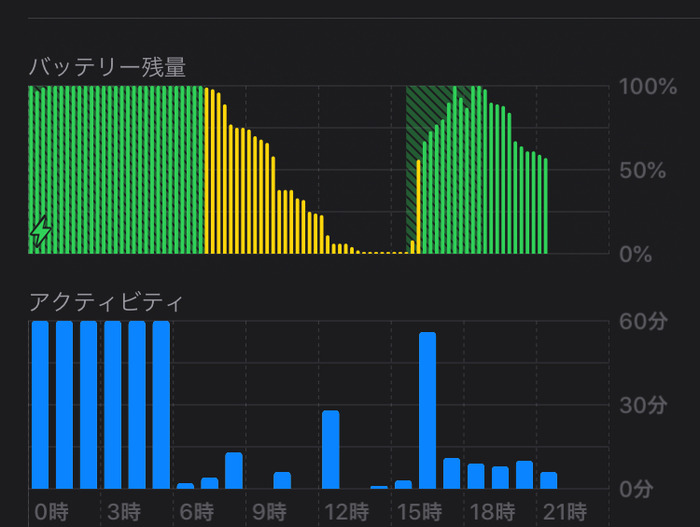Tap the バッテリー残量 heading
The width and height of the screenshot is (700, 527).
pyautogui.click(x=108, y=67)
